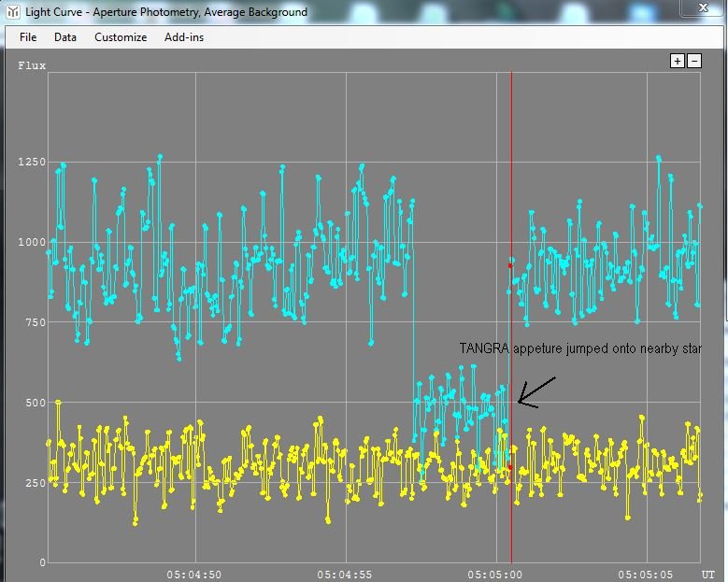Click the 05:05:05 time tick label
The height and width of the screenshot is (582, 728).
pos(646,573)
